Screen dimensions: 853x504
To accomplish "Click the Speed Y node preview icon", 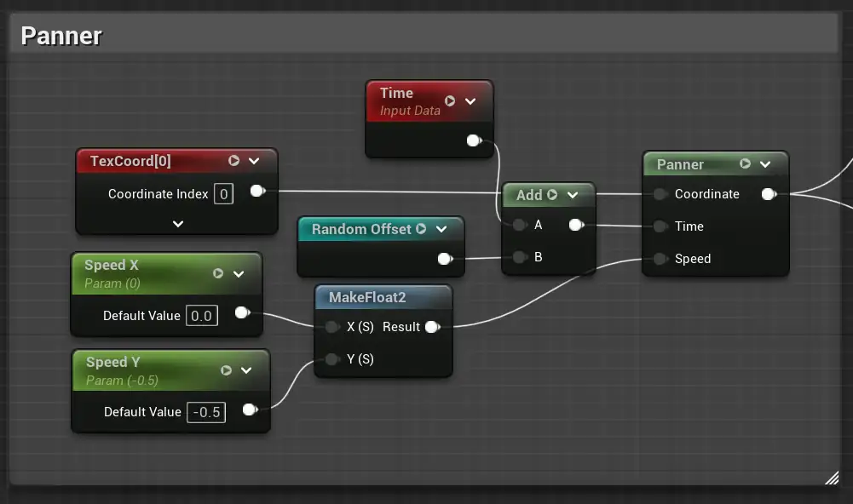I will [227, 370].
